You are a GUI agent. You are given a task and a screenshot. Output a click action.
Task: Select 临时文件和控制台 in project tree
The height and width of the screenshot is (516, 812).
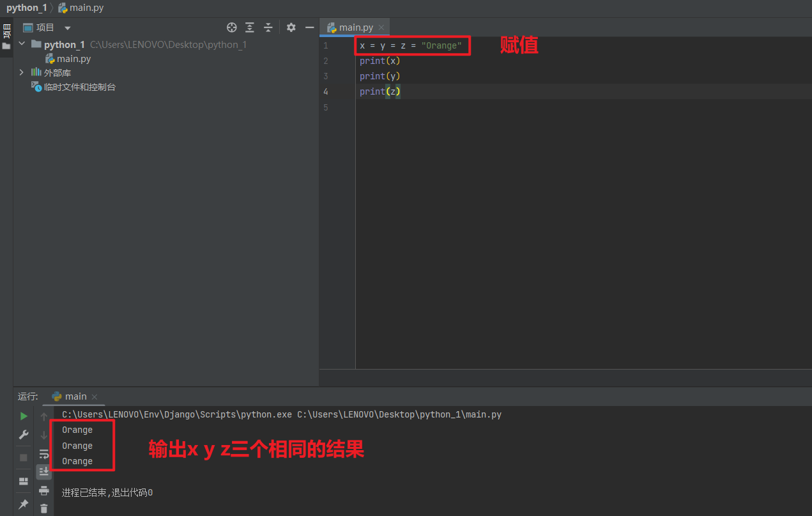[79, 86]
